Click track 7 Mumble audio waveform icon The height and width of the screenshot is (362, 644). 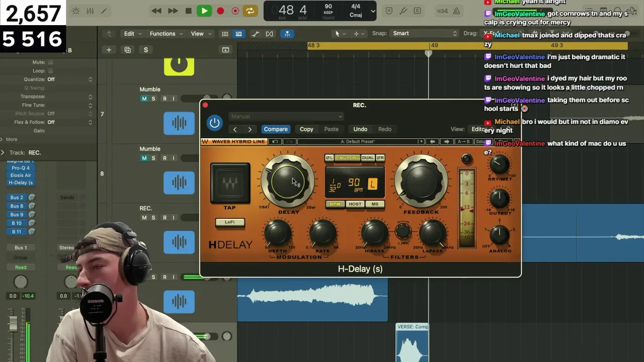(179, 124)
